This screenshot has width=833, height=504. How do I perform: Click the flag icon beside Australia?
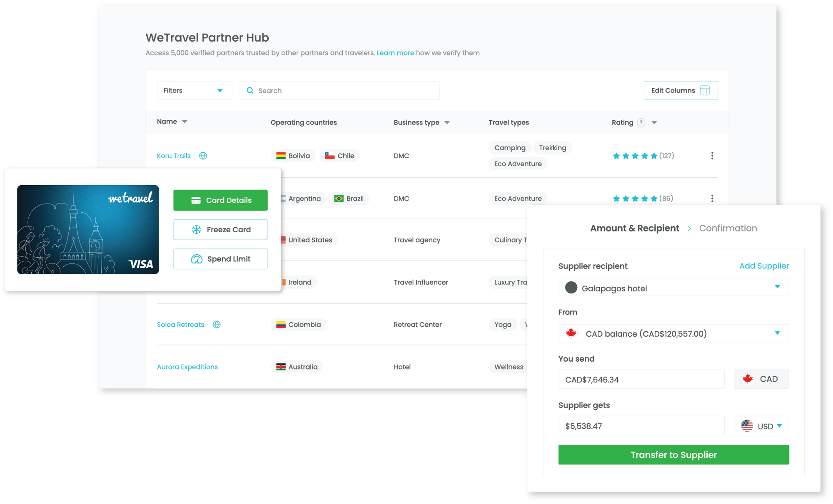point(281,367)
